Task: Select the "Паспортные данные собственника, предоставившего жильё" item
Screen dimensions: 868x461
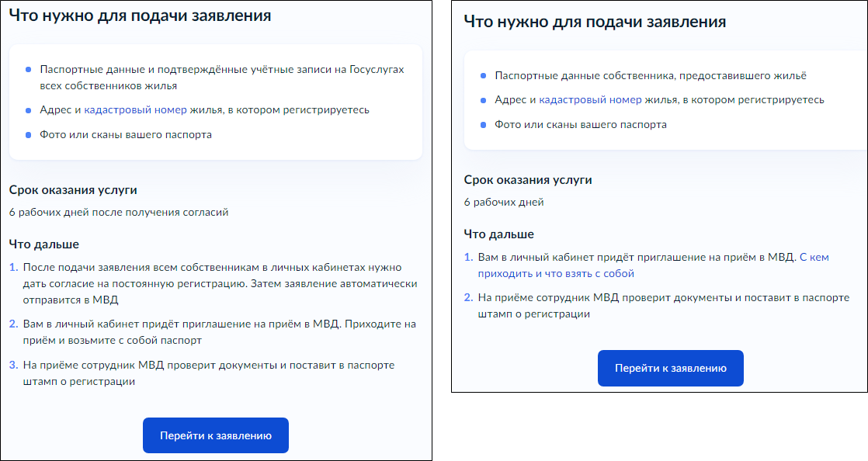Action: point(651,75)
